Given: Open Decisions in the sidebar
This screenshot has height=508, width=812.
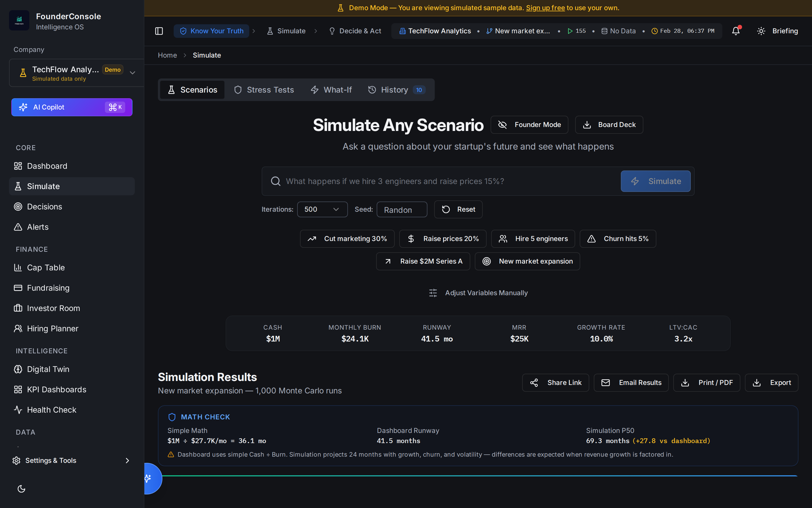Looking at the screenshot, I should pos(72,207).
